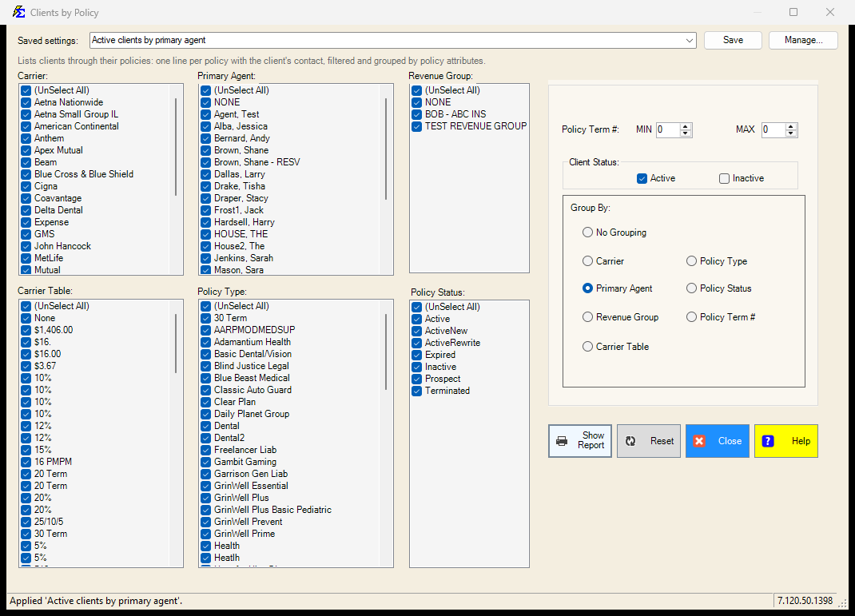Select Primary Agent grouping
Image resolution: width=855 pixels, height=616 pixels.
coord(587,288)
